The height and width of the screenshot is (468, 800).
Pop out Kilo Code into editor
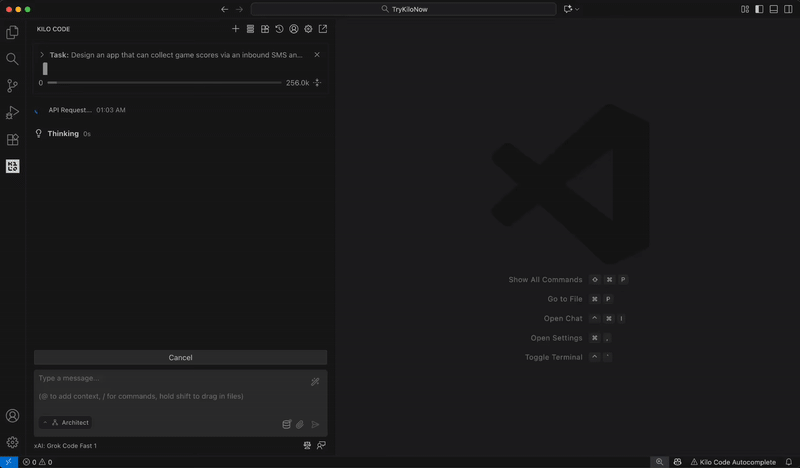pos(323,29)
